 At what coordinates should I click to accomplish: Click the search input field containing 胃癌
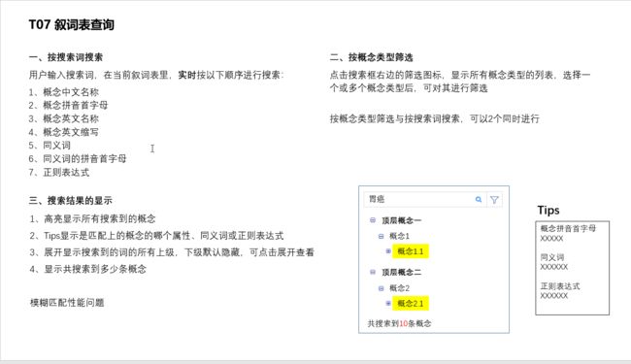(425, 200)
